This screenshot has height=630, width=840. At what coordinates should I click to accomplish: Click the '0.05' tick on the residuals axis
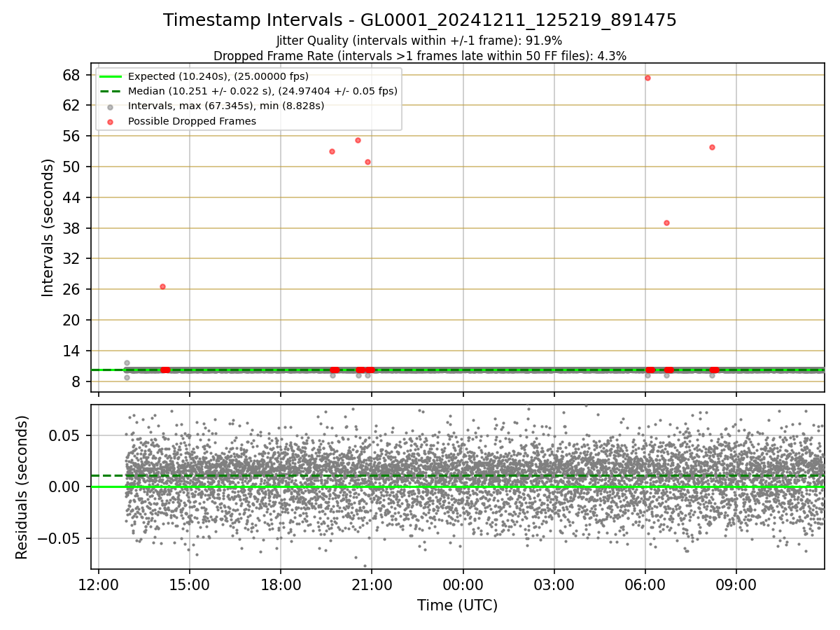tap(66, 435)
